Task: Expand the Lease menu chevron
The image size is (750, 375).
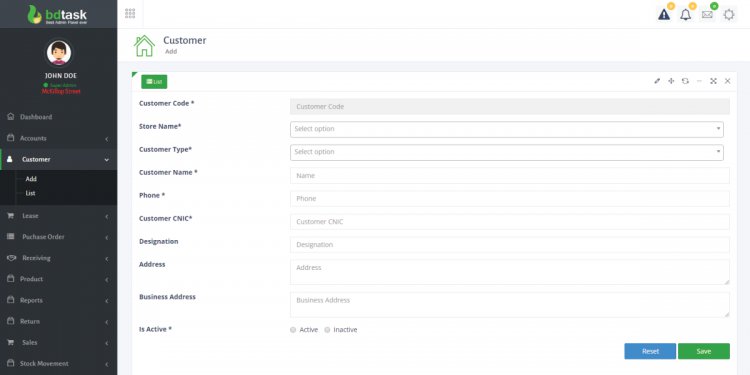Action: point(106,216)
